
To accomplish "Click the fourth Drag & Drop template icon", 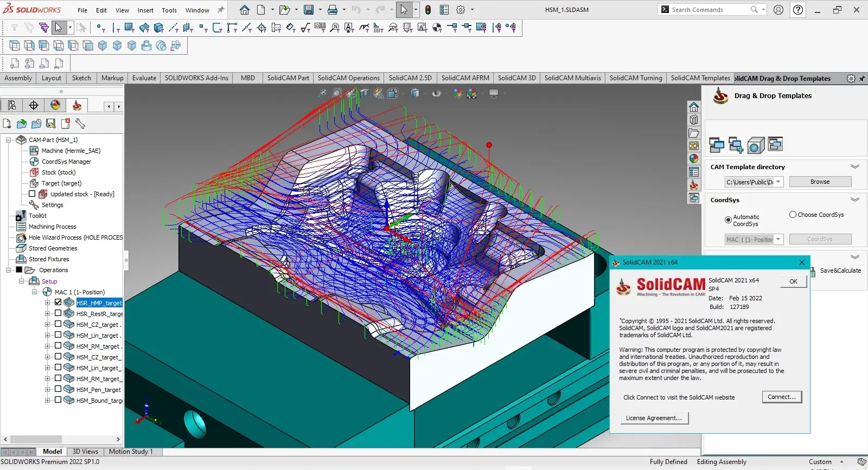I will (775, 144).
